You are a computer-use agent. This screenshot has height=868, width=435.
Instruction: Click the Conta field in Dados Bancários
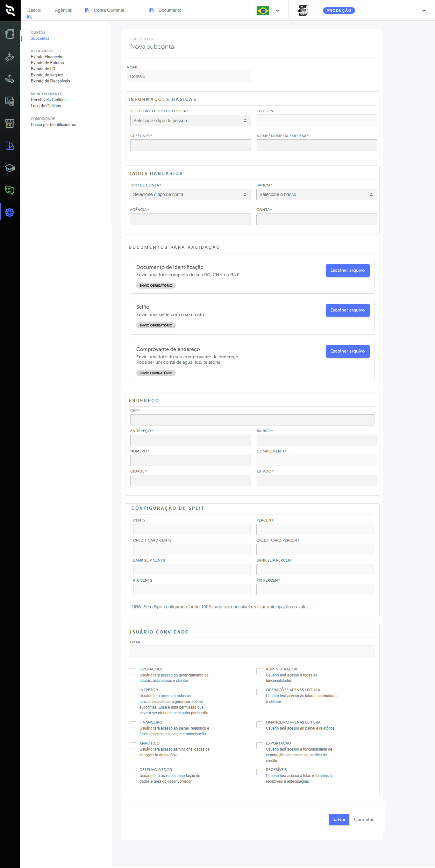coord(316,219)
